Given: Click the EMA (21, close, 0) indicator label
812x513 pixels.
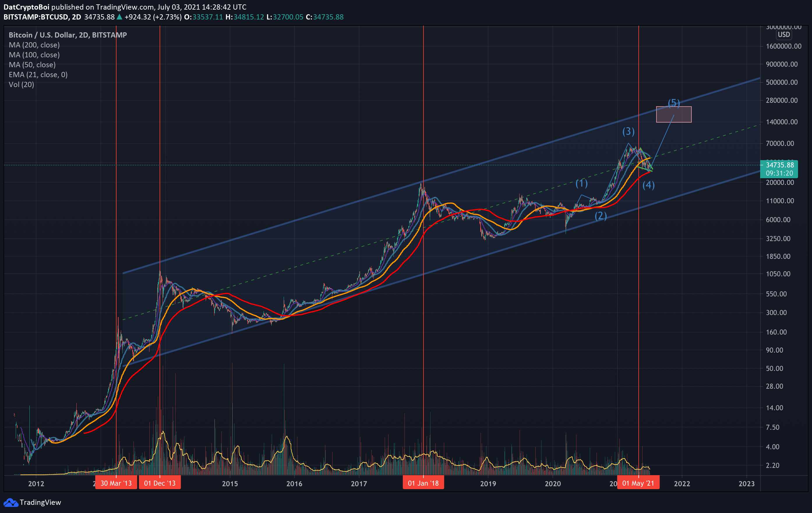Looking at the screenshot, I should click(x=38, y=75).
